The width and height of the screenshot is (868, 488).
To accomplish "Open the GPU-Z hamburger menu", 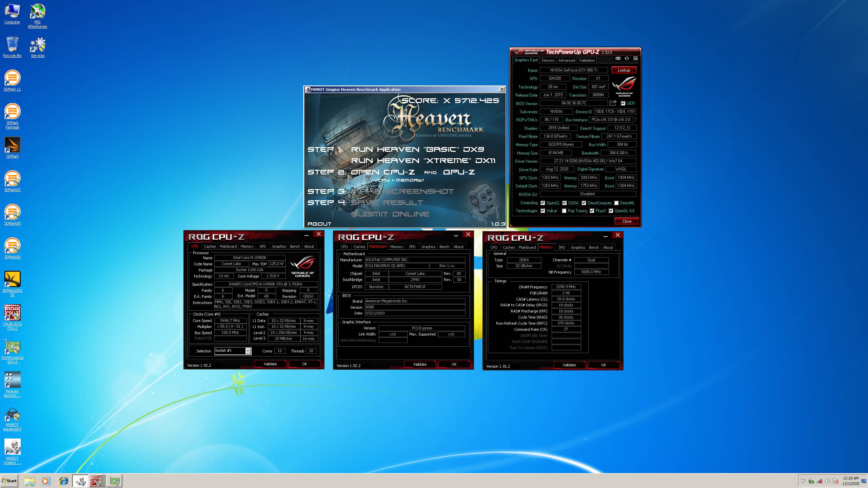I will point(635,59).
